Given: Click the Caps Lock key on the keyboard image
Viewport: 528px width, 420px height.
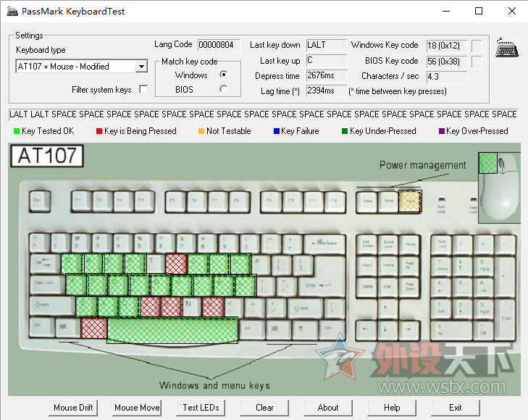Looking at the screenshot, I should point(48,285).
